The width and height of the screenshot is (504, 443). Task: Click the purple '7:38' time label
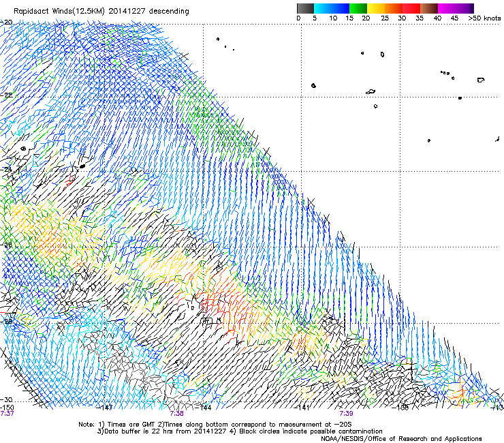pos(177,414)
